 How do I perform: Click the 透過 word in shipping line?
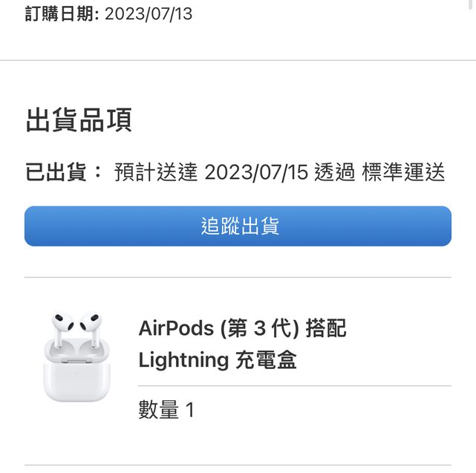tap(335, 173)
